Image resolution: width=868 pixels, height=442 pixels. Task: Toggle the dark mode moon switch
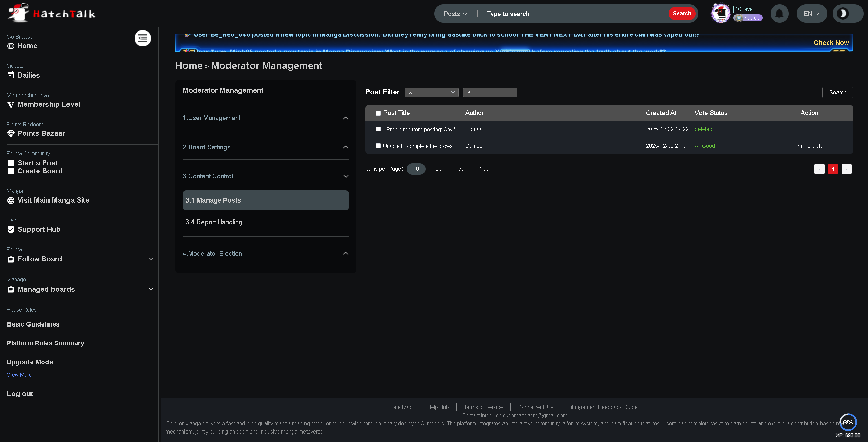click(x=843, y=14)
